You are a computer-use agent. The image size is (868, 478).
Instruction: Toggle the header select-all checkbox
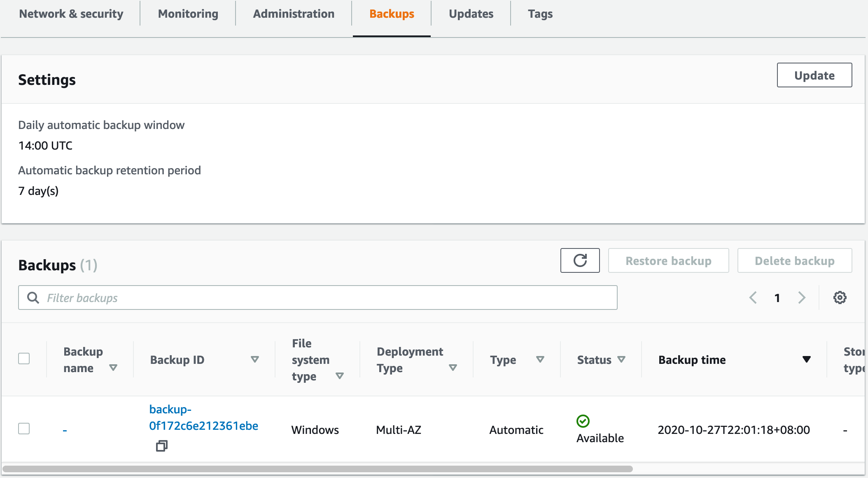click(x=24, y=358)
